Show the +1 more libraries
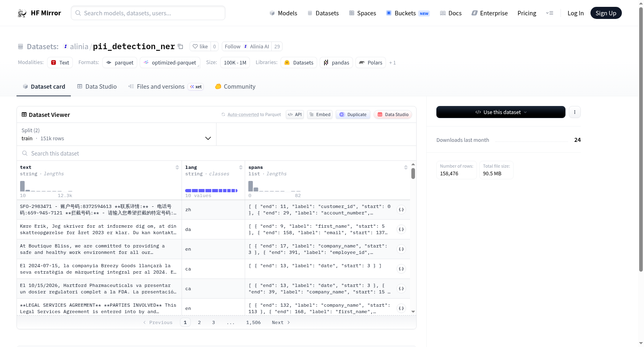 point(392,62)
